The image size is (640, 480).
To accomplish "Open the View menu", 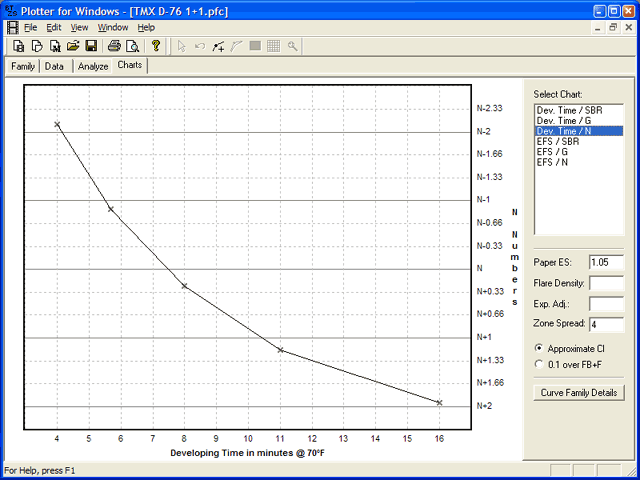I will click(x=79, y=27).
